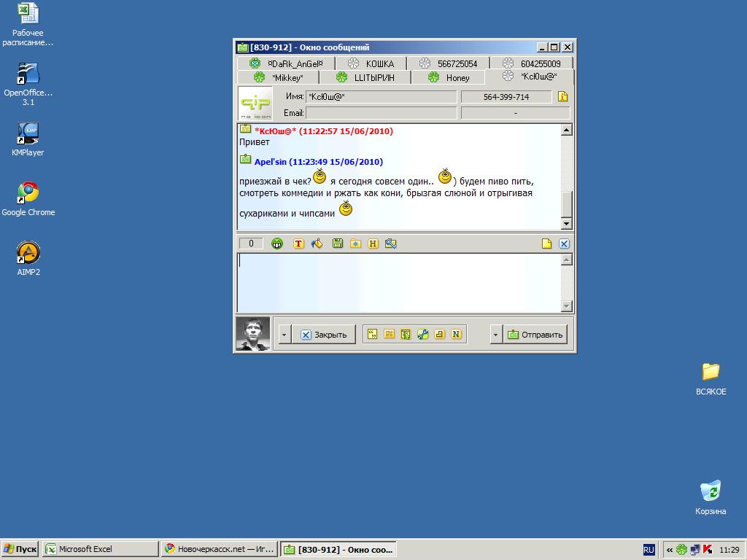The height and width of the screenshot is (560, 747).
Task: Expand hidden tray icons chevron
Action: click(x=670, y=550)
